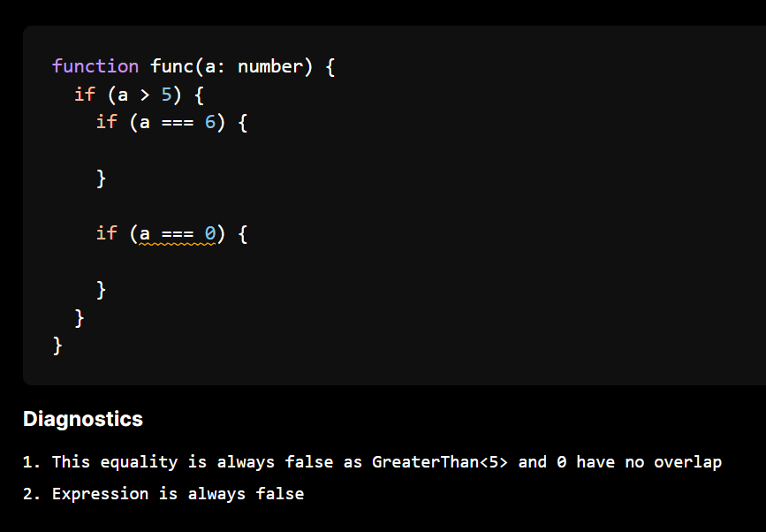This screenshot has height=532, width=766.
Task: Click the underlined 0 literal
Action: pyautogui.click(x=210, y=233)
